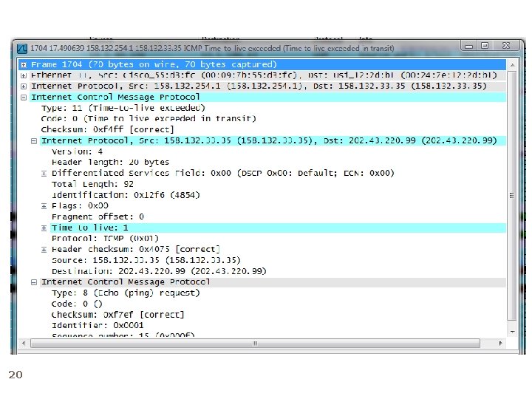This screenshot has height=399, width=532.
Task: Select 'Identification: 0x12f6 (4854)' row
Action: pyautogui.click(x=126, y=195)
